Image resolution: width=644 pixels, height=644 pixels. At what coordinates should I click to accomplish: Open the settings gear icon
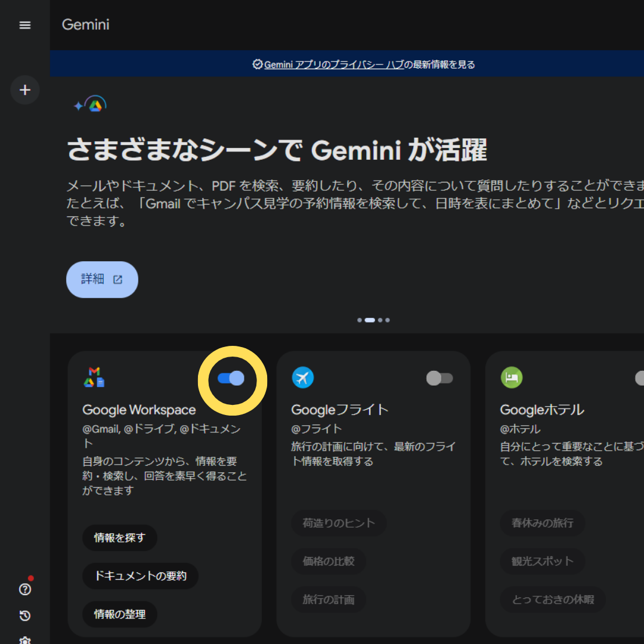25,640
